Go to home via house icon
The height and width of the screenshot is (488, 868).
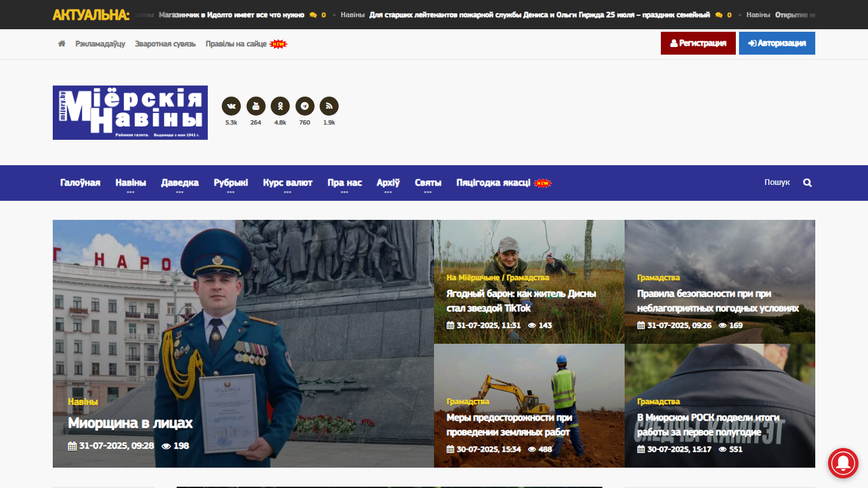coord(62,44)
